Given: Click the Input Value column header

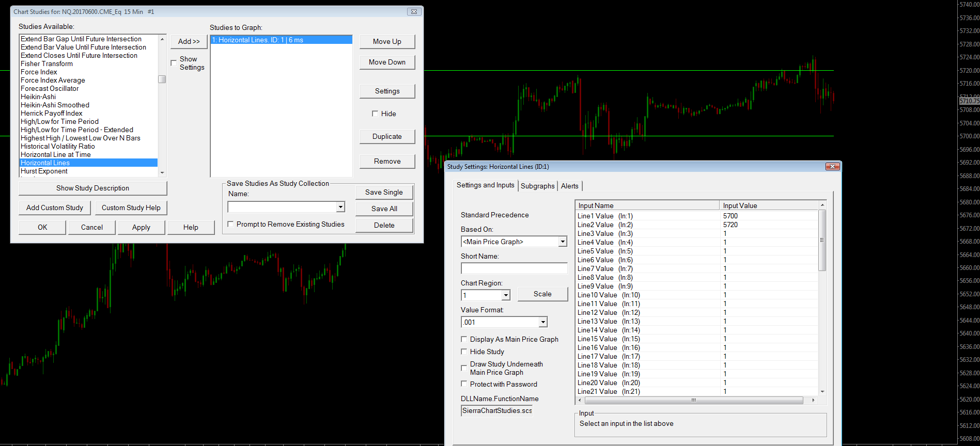Looking at the screenshot, I should coord(769,205).
